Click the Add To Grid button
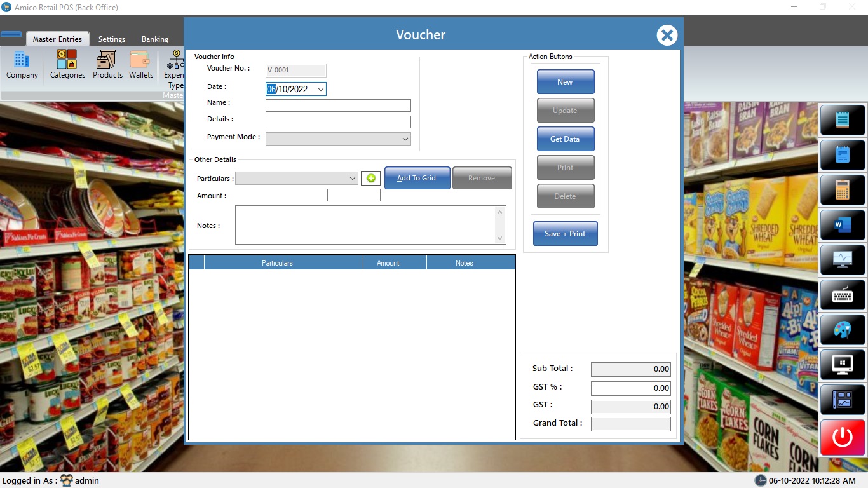The height and width of the screenshot is (488, 868). click(x=417, y=179)
